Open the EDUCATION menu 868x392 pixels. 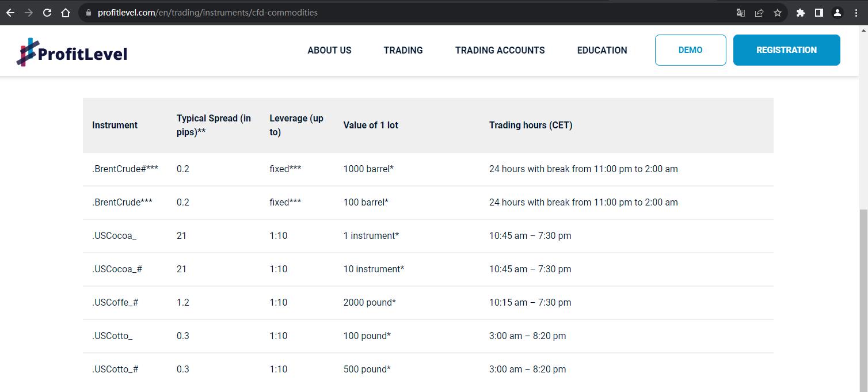(x=602, y=50)
